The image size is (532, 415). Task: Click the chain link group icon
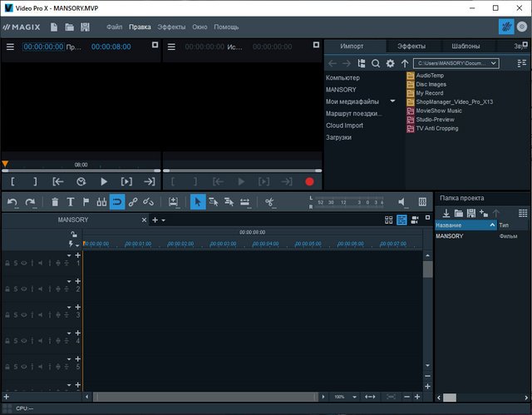133,201
